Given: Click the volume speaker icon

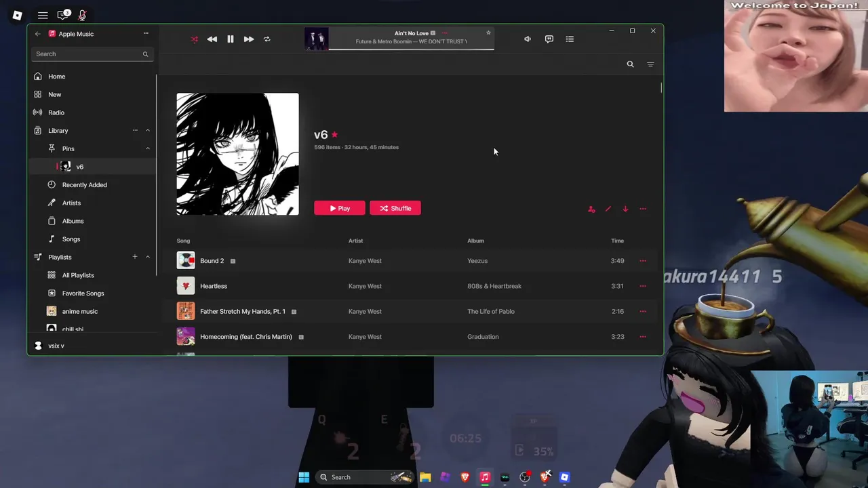Looking at the screenshot, I should tap(528, 39).
